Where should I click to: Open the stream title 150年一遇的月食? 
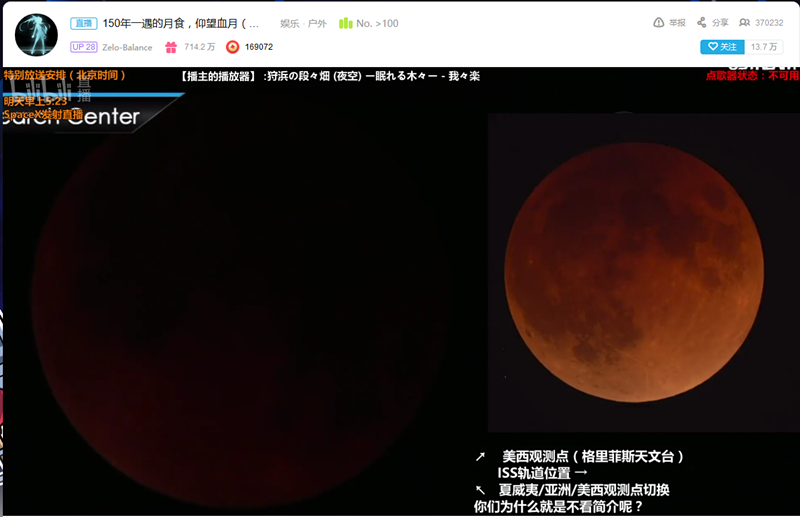coord(181,23)
